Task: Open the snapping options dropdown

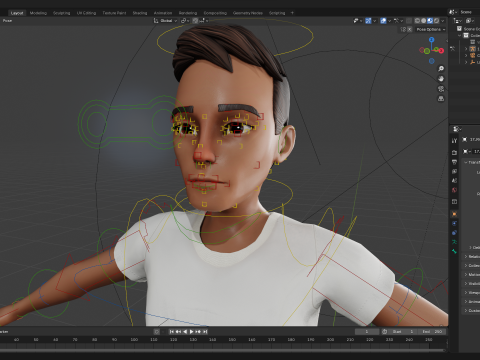Action: 204,21
